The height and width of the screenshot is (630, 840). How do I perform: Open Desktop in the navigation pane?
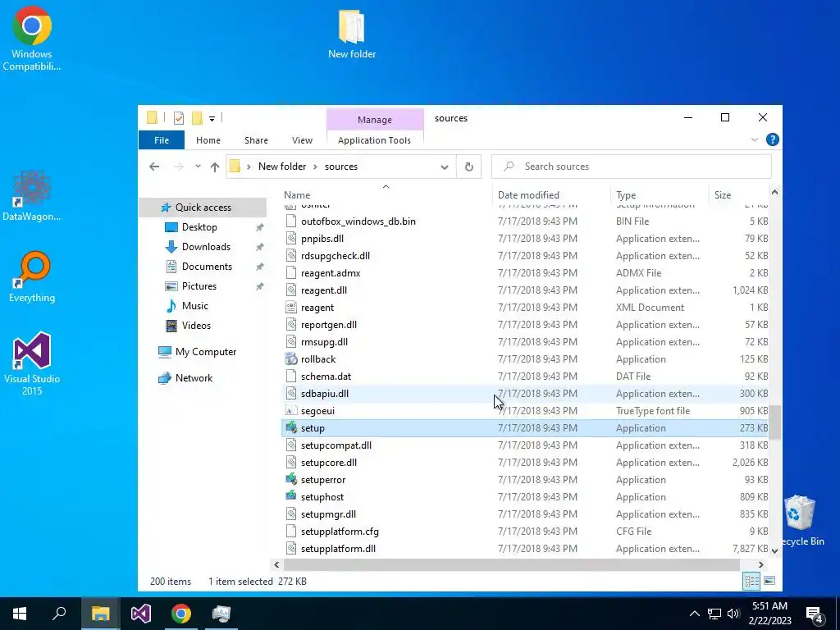199,227
